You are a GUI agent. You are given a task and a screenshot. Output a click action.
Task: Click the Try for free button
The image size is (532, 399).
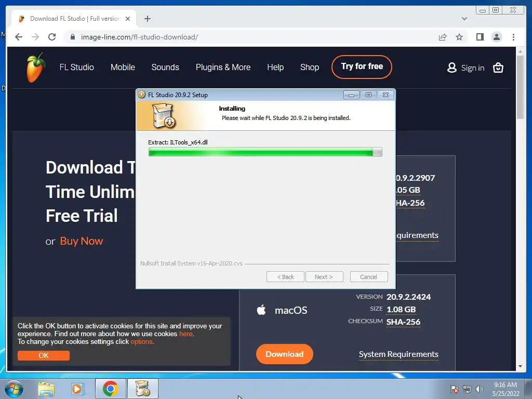point(362,67)
